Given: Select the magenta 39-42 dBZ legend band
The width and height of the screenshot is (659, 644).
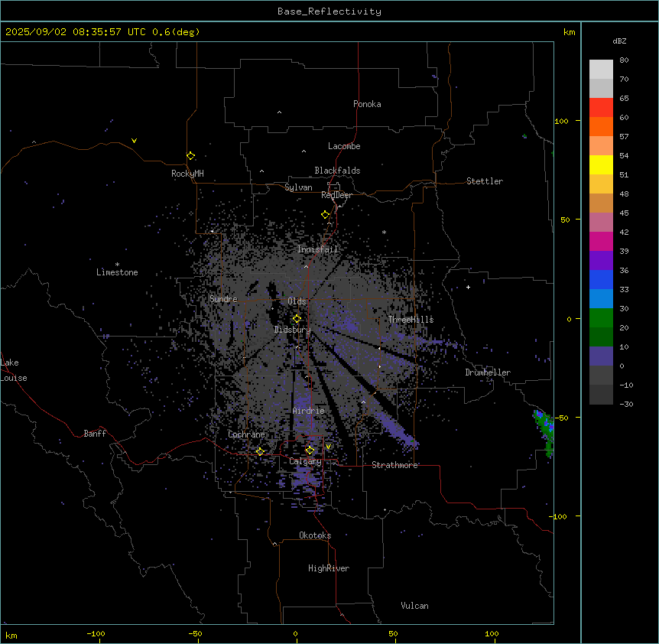Looking at the screenshot, I should pos(601,242).
